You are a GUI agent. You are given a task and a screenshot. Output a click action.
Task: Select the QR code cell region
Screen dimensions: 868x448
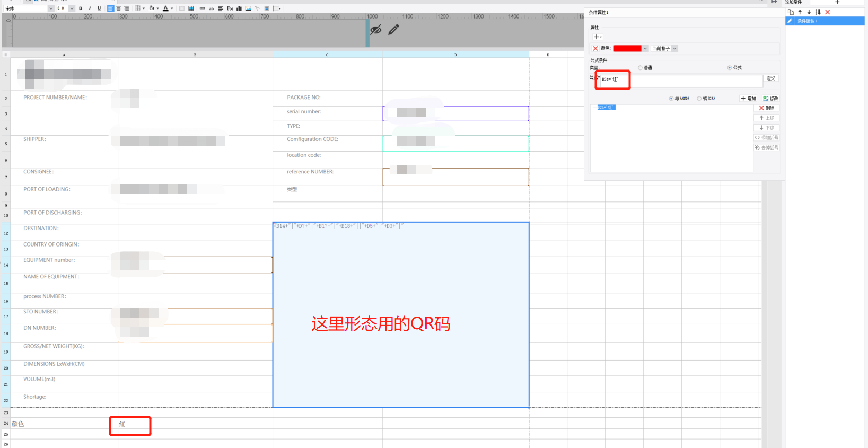tap(401, 315)
